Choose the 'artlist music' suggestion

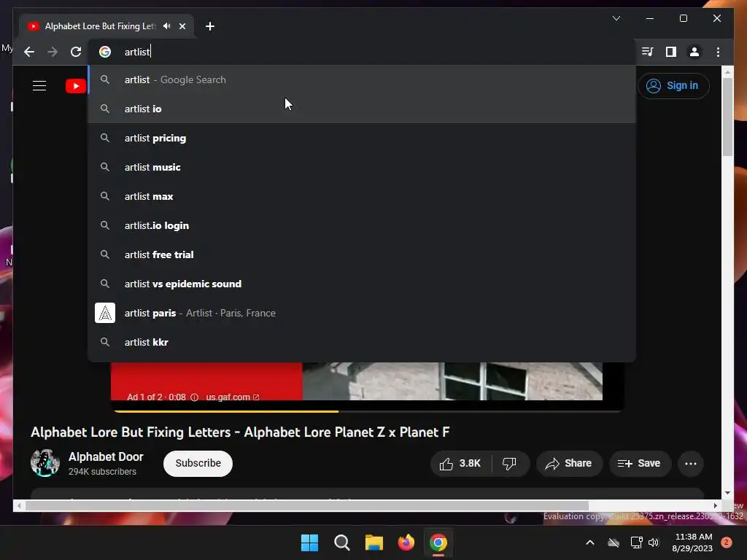click(362, 167)
